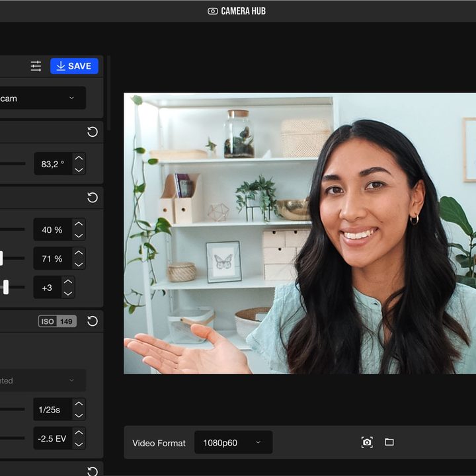The height and width of the screenshot is (476, 476).
Task: Click the reset icon at the bottom of the panel
Action: [x=93, y=471]
